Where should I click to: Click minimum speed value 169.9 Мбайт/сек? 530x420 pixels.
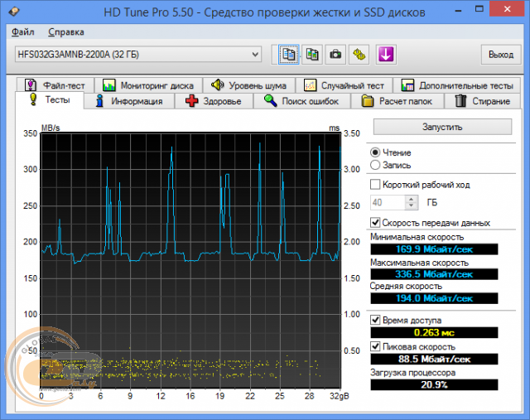434,249
